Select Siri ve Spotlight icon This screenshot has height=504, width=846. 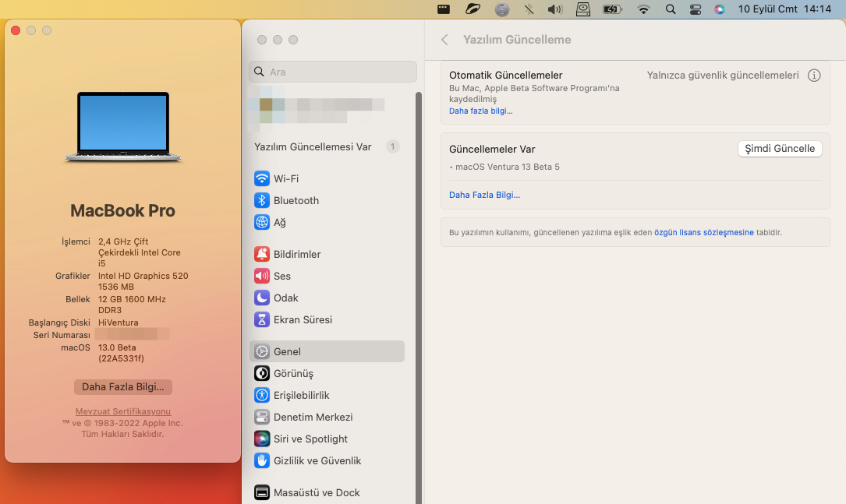262,439
